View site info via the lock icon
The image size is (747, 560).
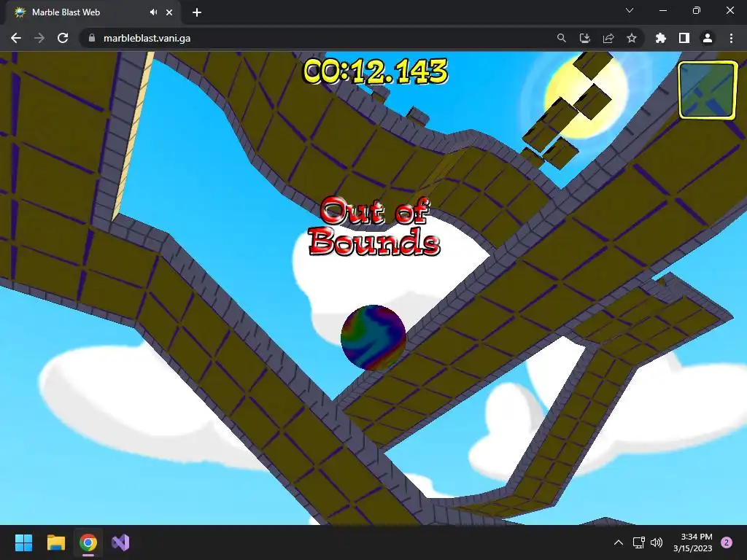(91, 38)
